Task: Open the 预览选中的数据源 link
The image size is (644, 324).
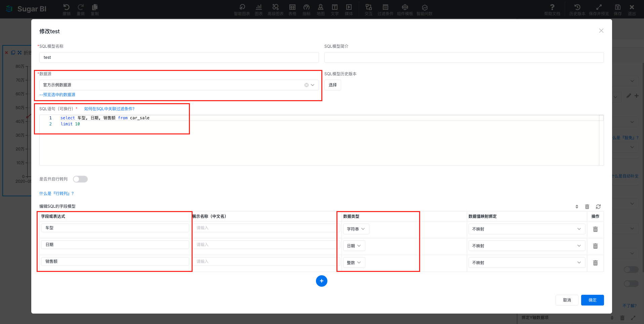Action: [x=57, y=95]
